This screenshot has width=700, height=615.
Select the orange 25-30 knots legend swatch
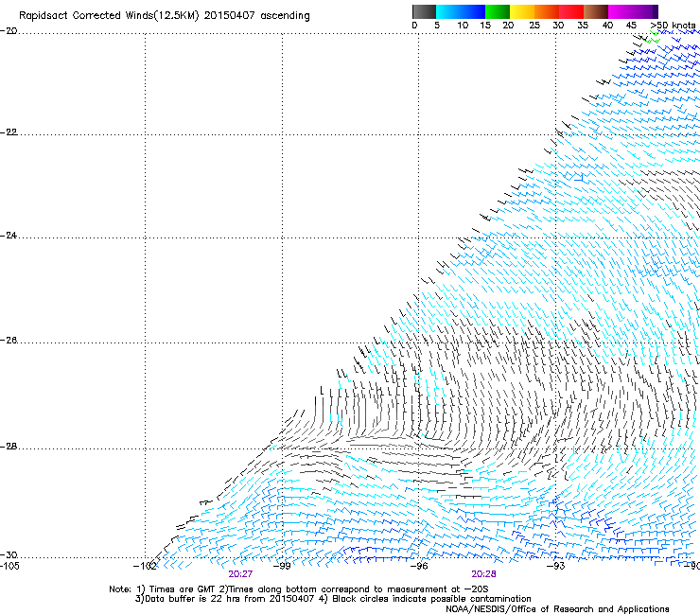[x=547, y=11]
